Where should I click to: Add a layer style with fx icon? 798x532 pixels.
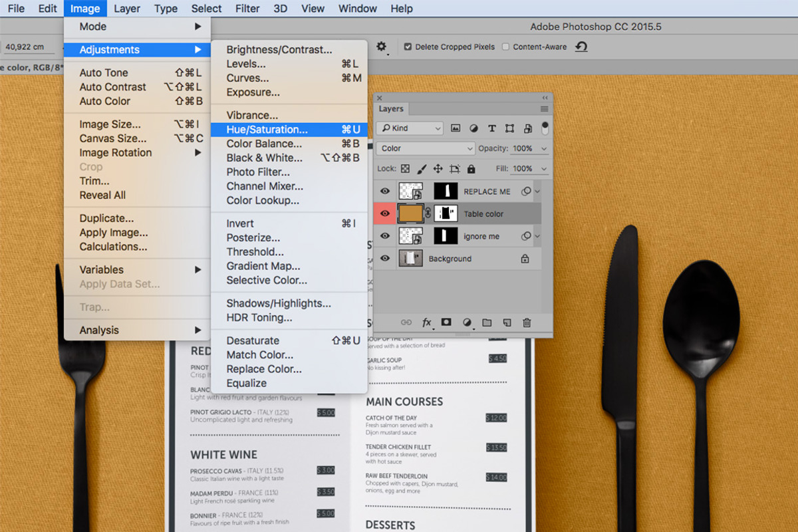pyautogui.click(x=427, y=323)
